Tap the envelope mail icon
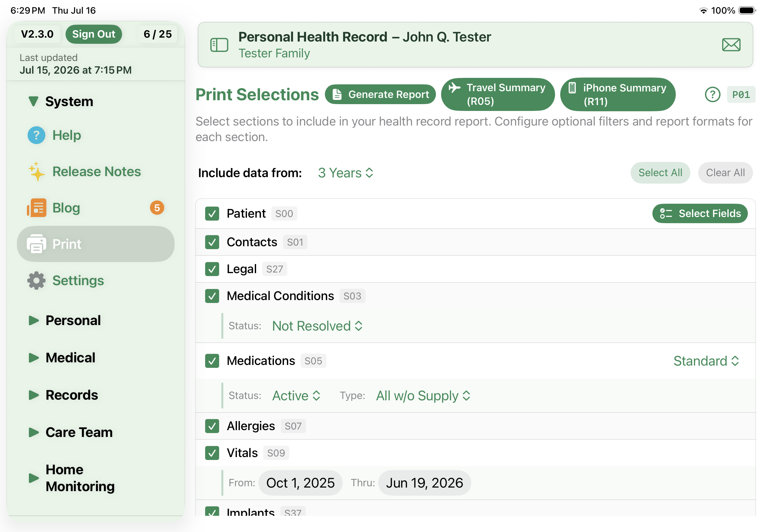The height and width of the screenshot is (532, 766). pos(731,45)
